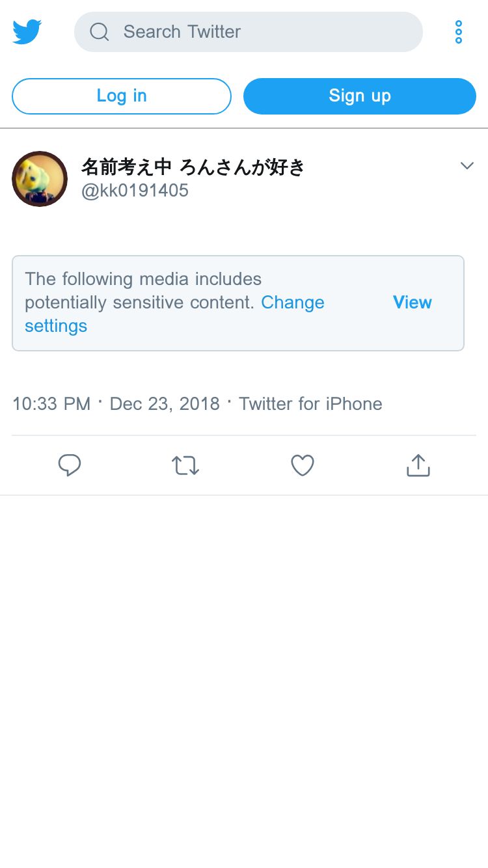This screenshot has width=488, height=868.
Task: Click the magnifier icon in search bar
Action: (100, 32)
